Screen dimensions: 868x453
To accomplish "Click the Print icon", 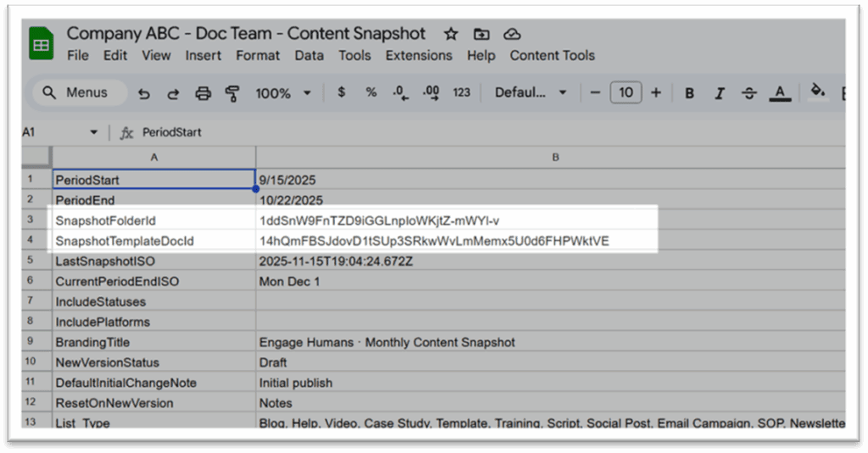I will [203, 93].
